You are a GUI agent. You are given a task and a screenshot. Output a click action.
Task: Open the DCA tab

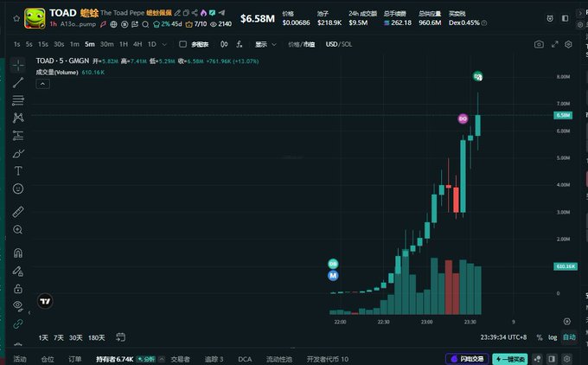tap(245, 359)
